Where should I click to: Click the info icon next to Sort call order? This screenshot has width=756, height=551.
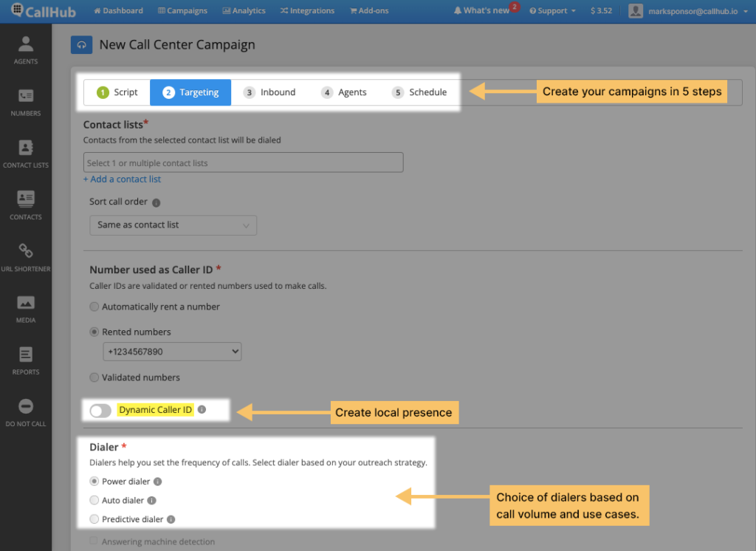tap(157, 202)
